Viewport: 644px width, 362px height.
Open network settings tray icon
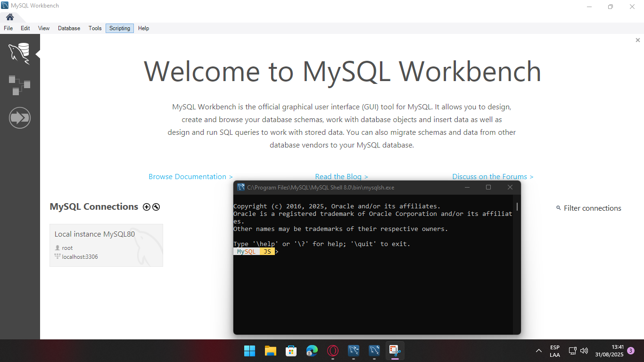573,351
